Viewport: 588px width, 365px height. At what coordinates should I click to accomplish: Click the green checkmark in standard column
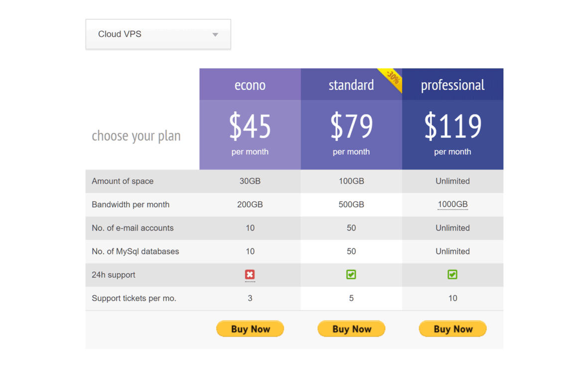pos(351,275)
